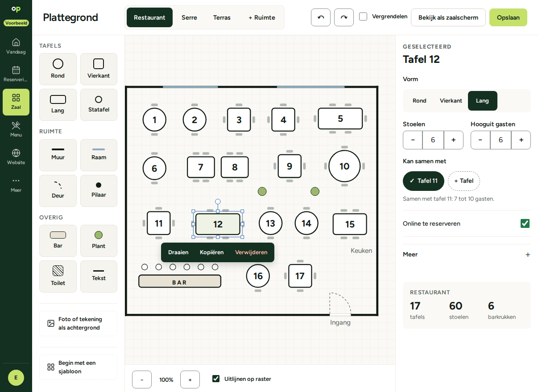Toggle Online te reserveren checkbox

point(525,223)
